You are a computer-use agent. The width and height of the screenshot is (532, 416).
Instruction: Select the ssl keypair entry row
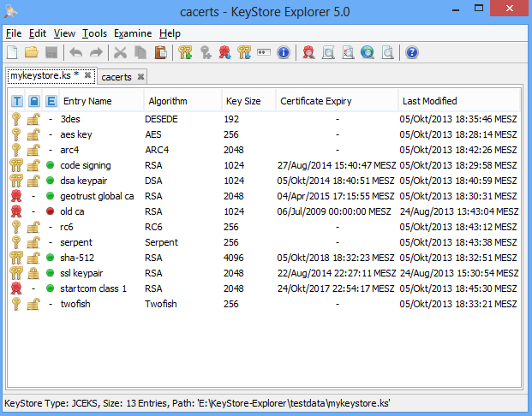pyautogui.click(x=264, y=273)
